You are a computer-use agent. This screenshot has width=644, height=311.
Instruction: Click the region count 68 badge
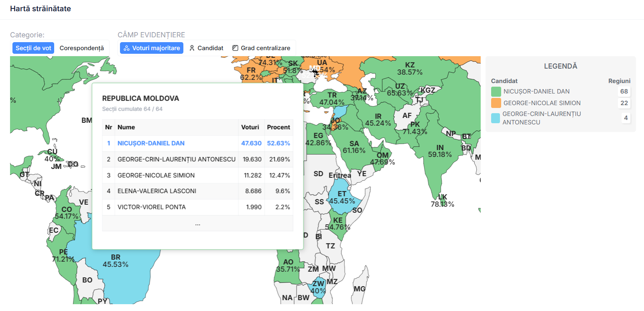[x=624, y=91]
